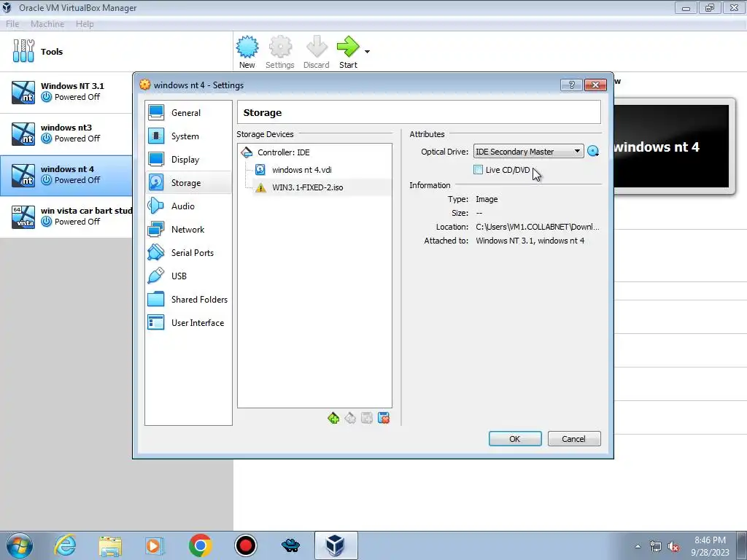Select the windows nt 4 machine

click(x=66, y=175)
